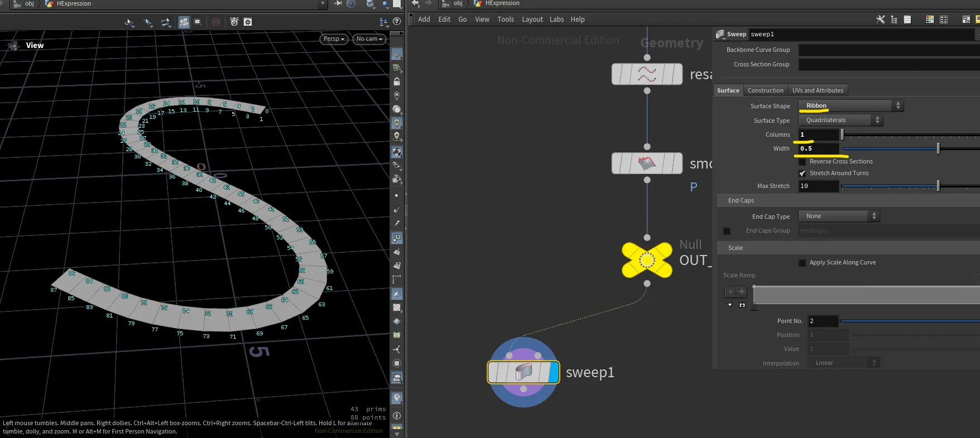Click HExpression in network path bar
The image size is (980, 438).
click(x=502, y=3)
